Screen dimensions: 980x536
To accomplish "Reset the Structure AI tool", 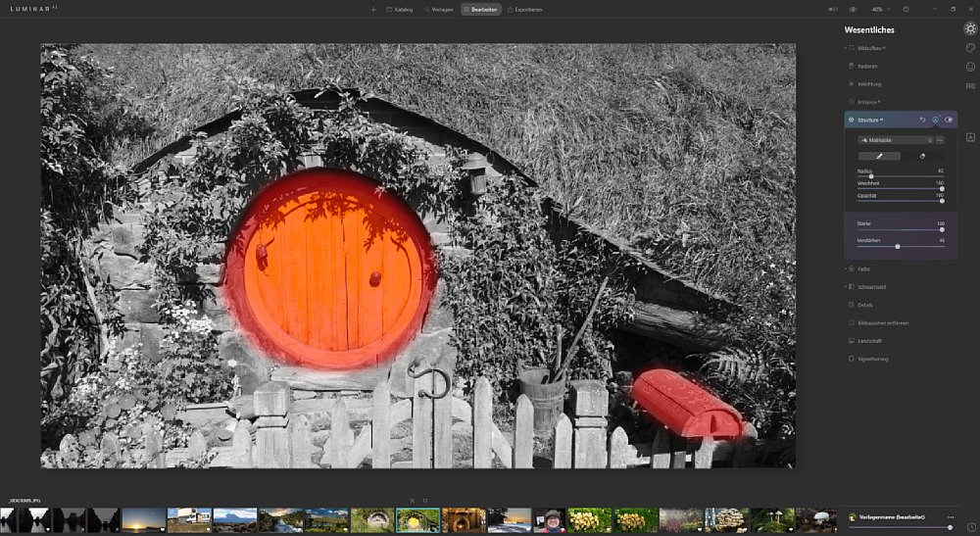I will tap(922, 120).
